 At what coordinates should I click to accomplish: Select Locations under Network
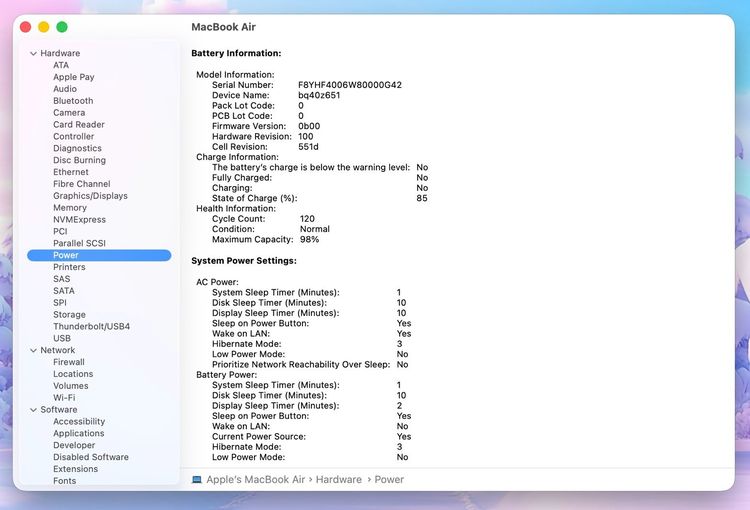click(x=73, y=374)
